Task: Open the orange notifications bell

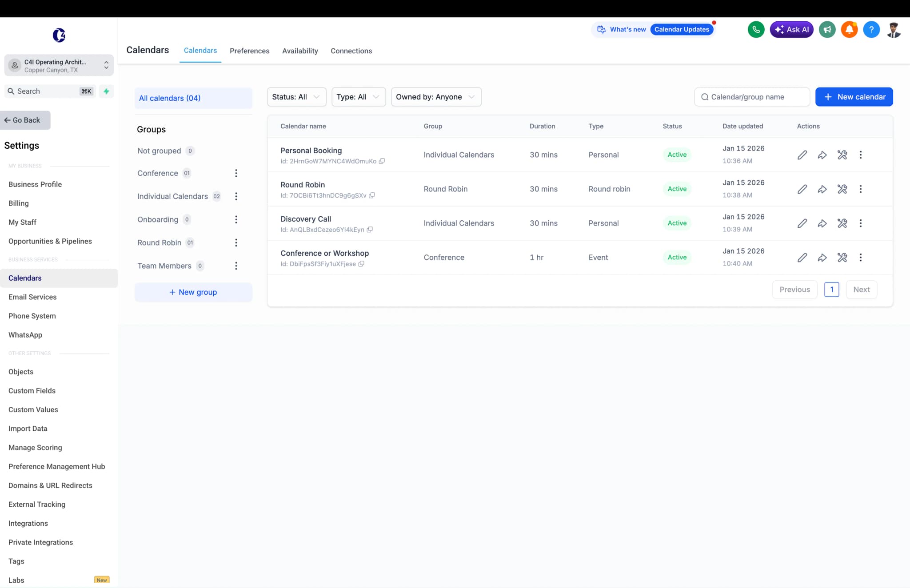Action: click(x=849, y=29)
